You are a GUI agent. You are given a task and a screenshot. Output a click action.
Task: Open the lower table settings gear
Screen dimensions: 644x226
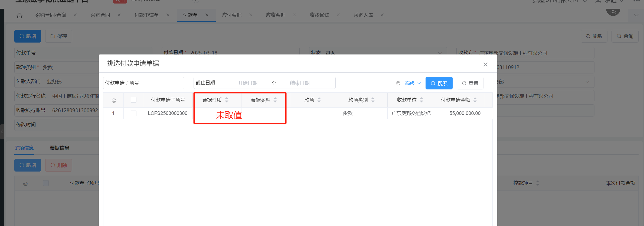coord(25,184)
